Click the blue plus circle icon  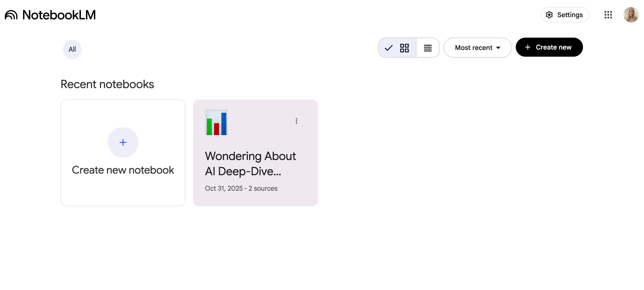click(123, 142)
